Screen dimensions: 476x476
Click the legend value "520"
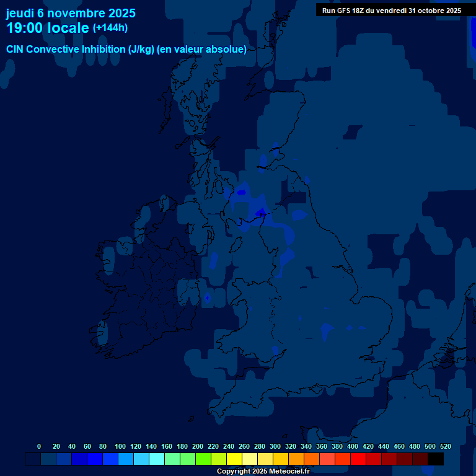click(446, 446)
